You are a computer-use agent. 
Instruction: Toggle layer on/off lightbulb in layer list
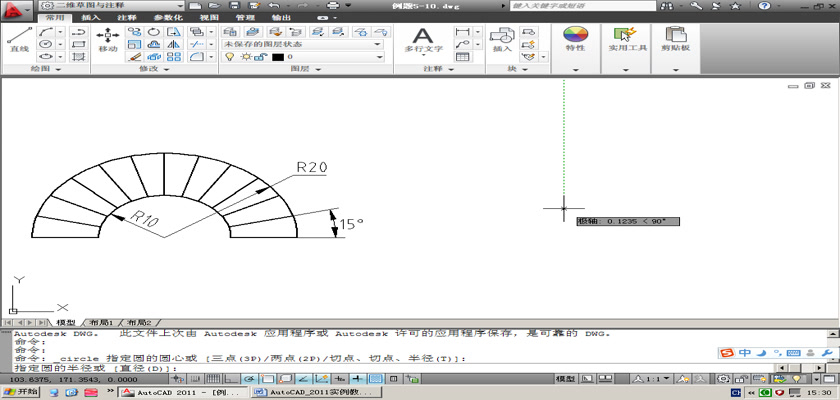click(230, 57)
